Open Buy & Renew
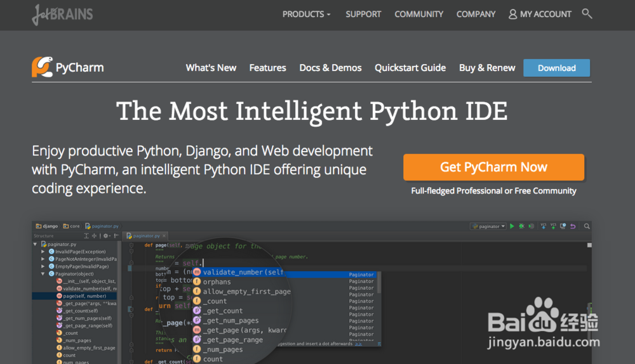 pyautogui.click(x=487, y=68)
